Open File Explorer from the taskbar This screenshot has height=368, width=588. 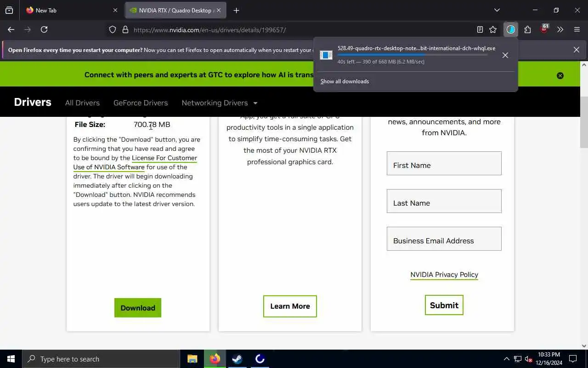click(192, 359)
